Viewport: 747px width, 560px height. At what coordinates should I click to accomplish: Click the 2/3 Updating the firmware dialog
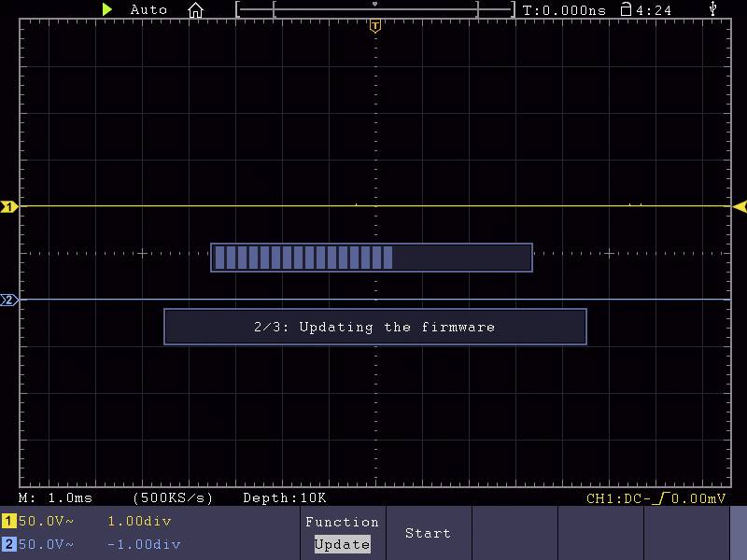click(x=374, y=327)
